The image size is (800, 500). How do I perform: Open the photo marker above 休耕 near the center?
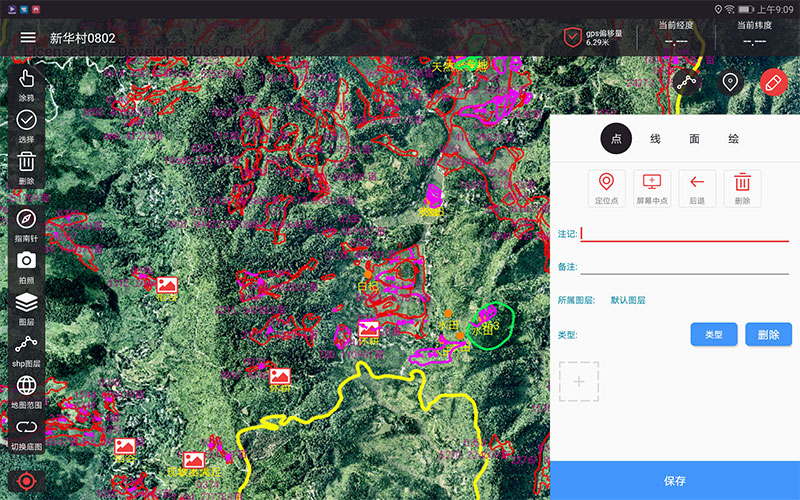[x=368, y=329]
